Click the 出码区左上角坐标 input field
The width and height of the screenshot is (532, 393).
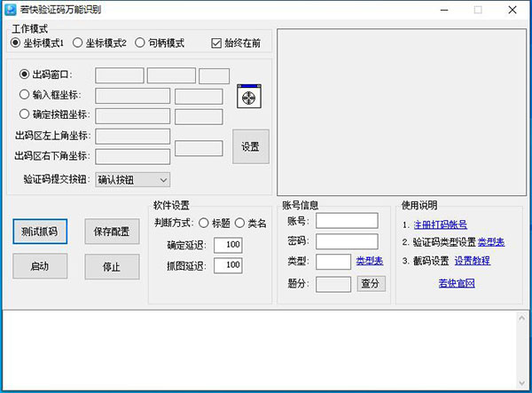coord(133,136)
